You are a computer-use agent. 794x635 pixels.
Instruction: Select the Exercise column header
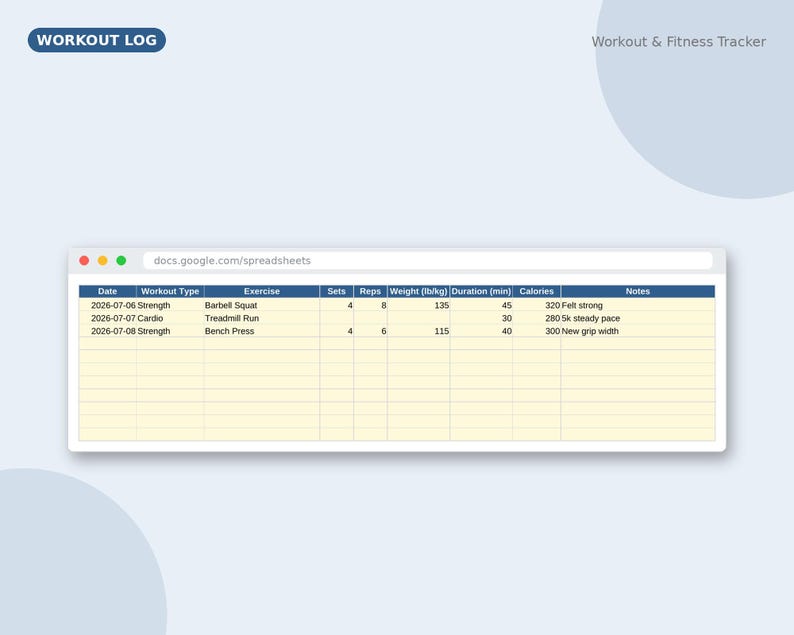[262, 291]
